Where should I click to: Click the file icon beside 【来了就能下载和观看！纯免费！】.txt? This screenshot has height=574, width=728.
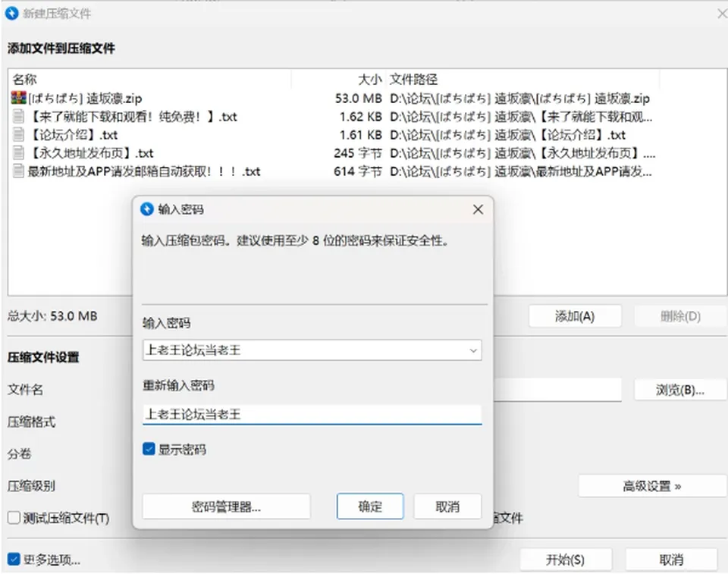pos(18,116)
